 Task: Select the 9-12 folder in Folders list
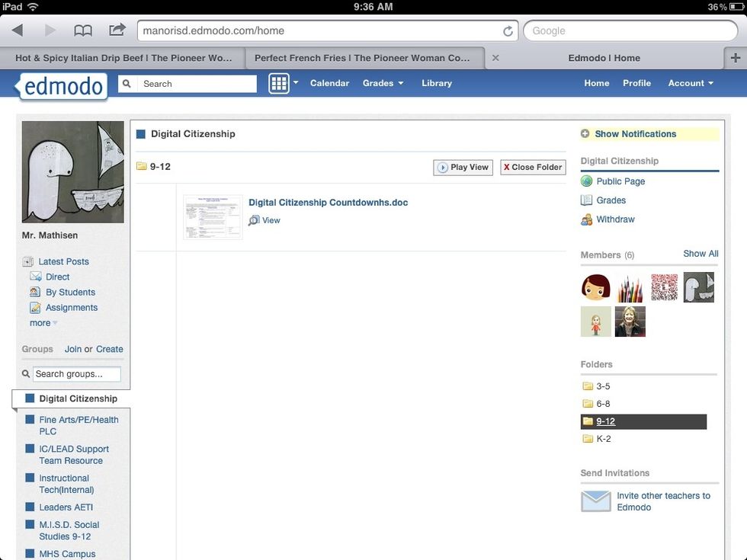643,421
